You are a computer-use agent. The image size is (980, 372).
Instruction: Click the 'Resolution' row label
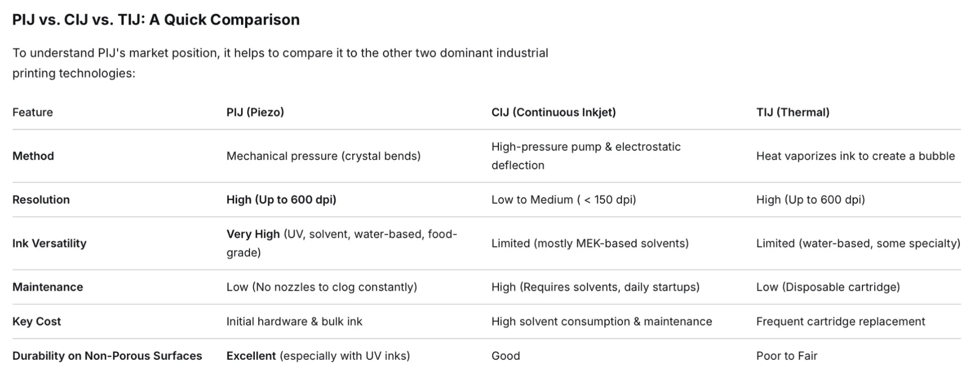pos(41,199)
